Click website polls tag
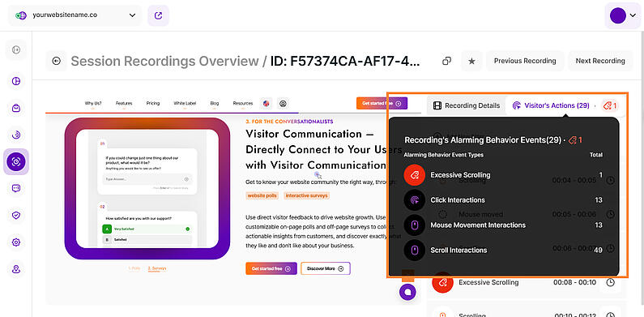Viewport: 644px width, 317px height. point(262,195)
